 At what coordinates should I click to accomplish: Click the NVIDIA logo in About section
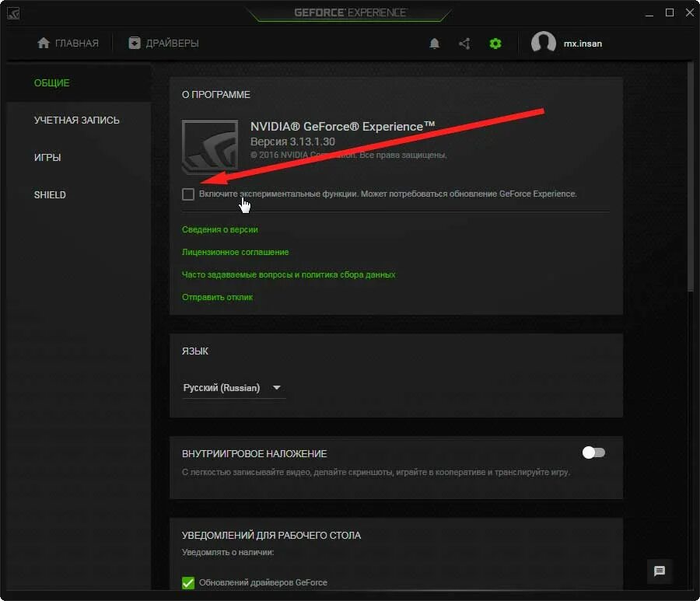click(210, 146)
